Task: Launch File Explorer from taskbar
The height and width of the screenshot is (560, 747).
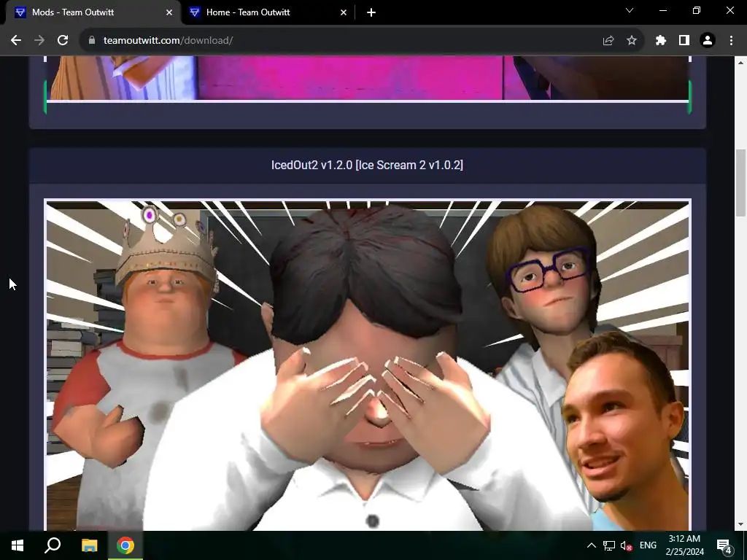Action: 89,545
